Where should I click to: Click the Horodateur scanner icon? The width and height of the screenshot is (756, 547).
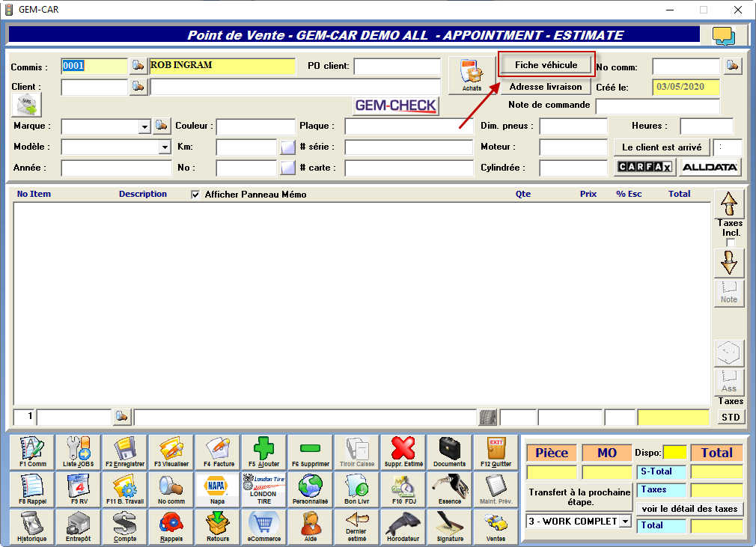coord(403,527)
